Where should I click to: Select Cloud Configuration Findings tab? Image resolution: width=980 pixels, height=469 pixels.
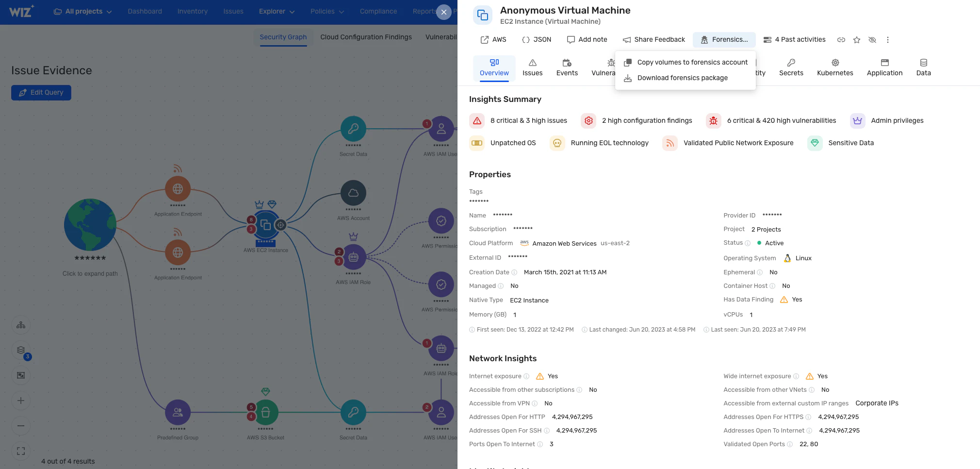(x=366, y=37)
